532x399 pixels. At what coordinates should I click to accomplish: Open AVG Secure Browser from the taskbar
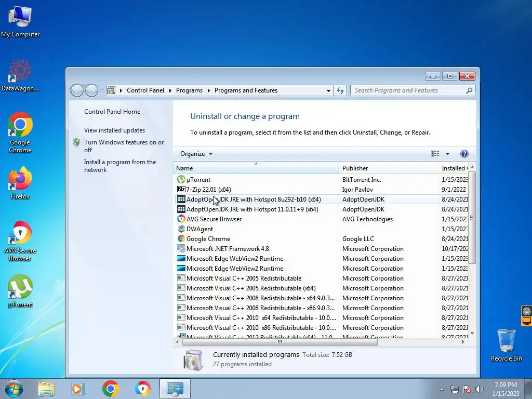[x=143, y=389]
